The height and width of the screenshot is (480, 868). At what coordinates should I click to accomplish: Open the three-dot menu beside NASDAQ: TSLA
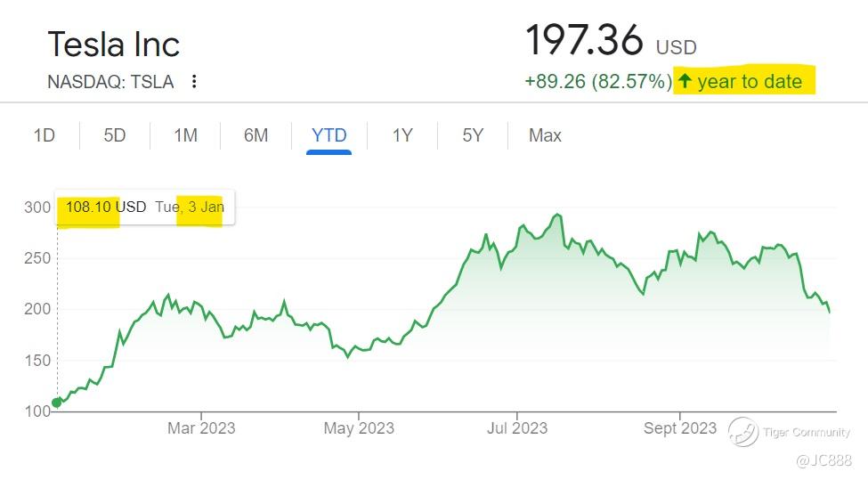click(194, 81)
